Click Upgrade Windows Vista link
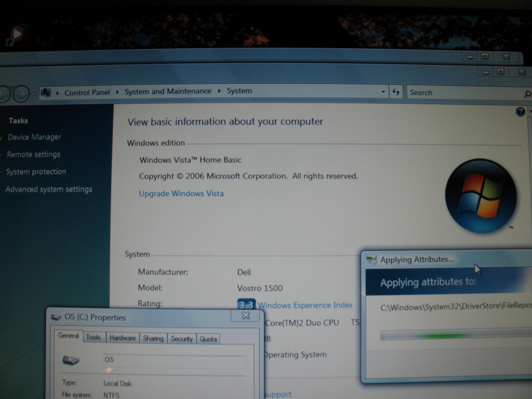Viewport: 532px width, 399px height. click(x=181, y=193)
